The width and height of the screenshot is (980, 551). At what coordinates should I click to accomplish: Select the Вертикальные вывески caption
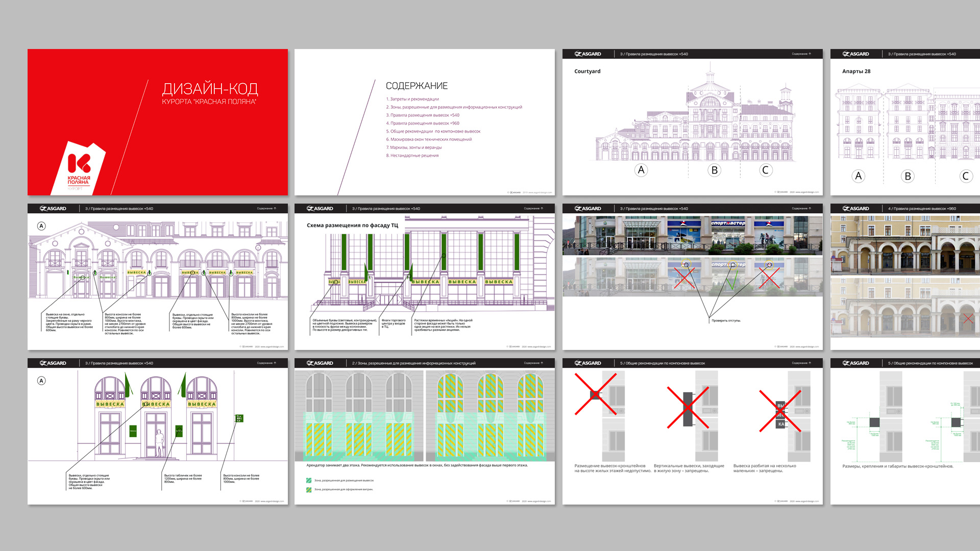click(689, 468)
